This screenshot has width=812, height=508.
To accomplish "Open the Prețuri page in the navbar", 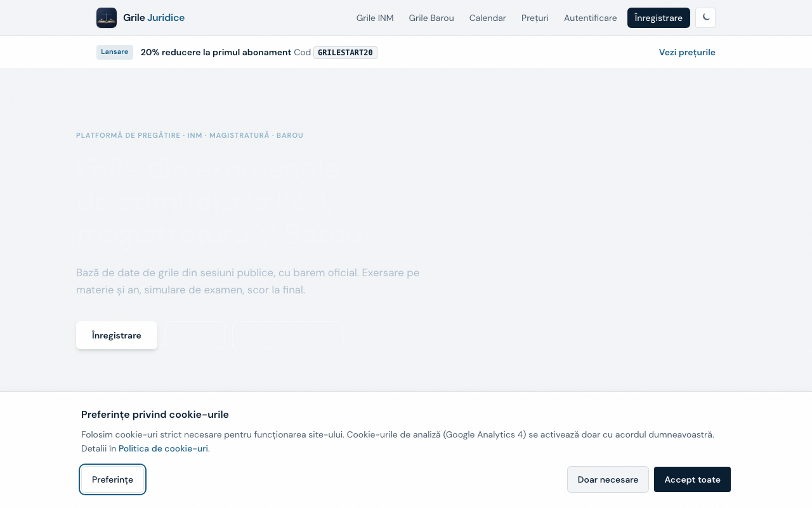I will point(535,18).
